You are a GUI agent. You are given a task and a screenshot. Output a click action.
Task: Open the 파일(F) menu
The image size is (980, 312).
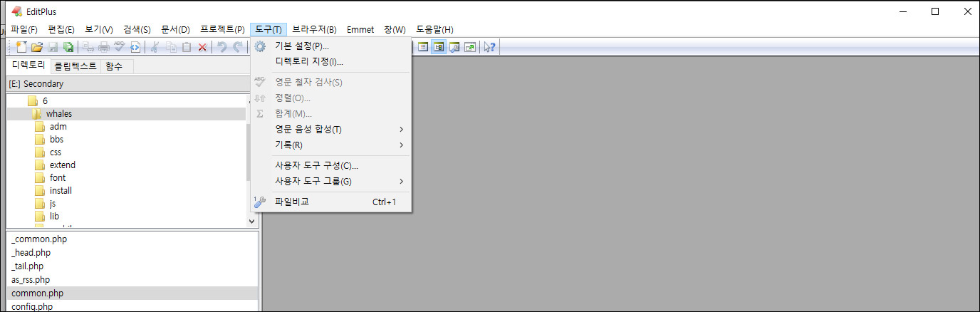(x=24, y=29)
